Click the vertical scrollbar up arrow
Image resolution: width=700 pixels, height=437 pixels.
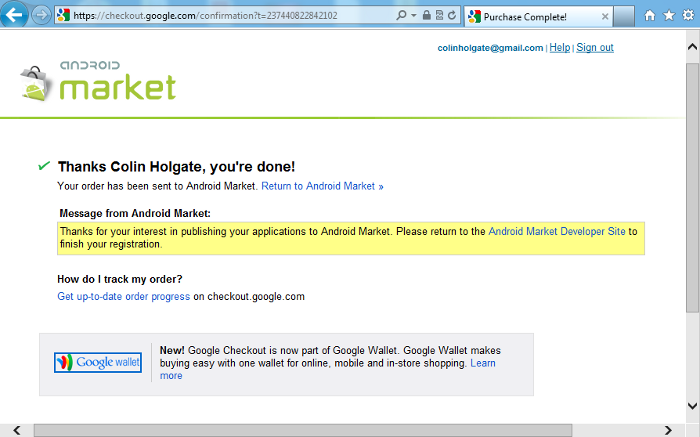pos(692,46)
